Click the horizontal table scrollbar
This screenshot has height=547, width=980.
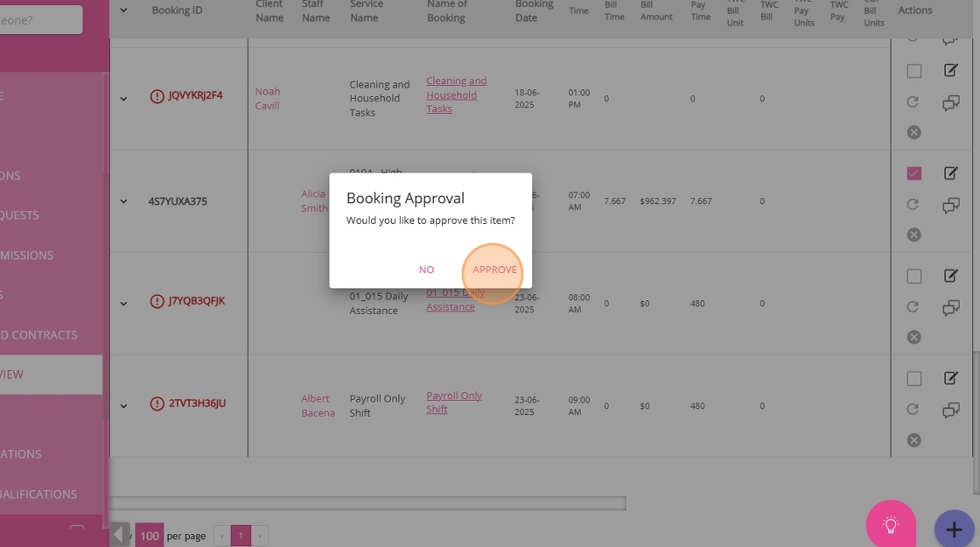click(x=367, y=503)
